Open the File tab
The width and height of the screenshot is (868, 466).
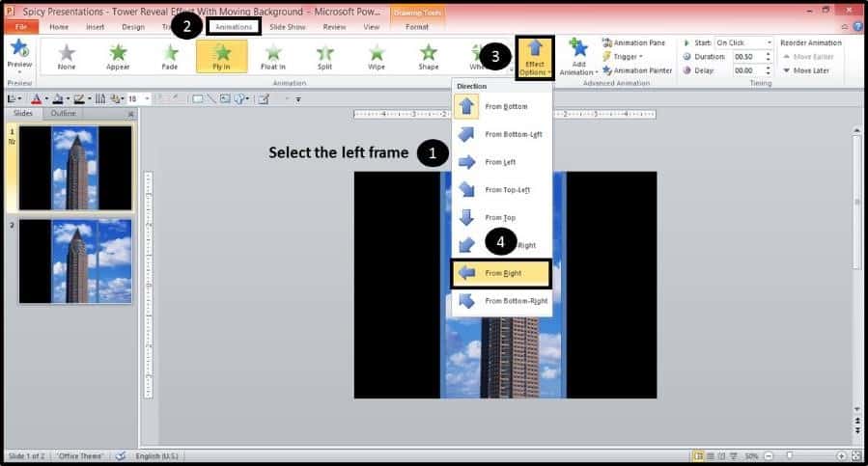coord(21,27)
